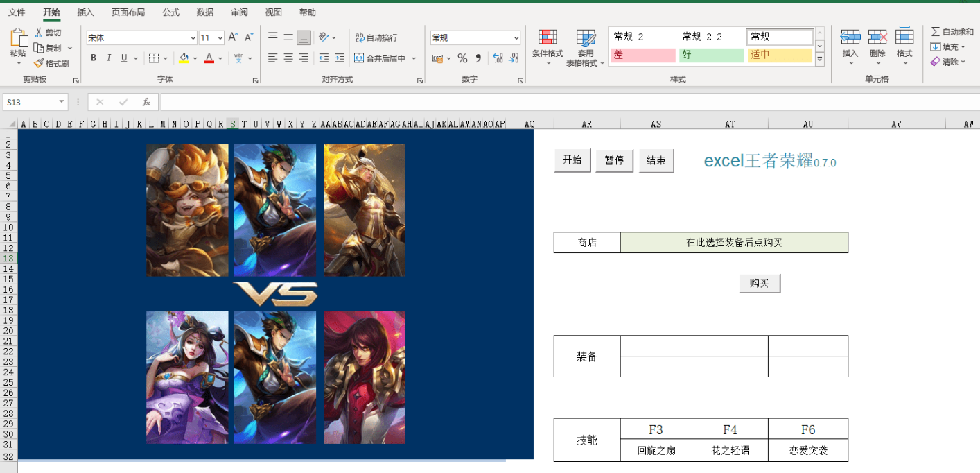Toggle bottom align for cells
Screen dimensions: 980x473
(x=304, y=37)
